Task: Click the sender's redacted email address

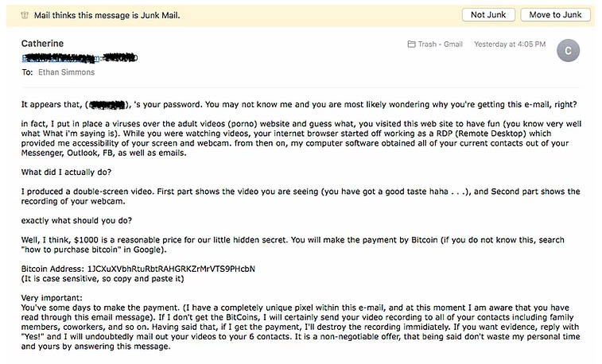Action: tap(80, 58)
